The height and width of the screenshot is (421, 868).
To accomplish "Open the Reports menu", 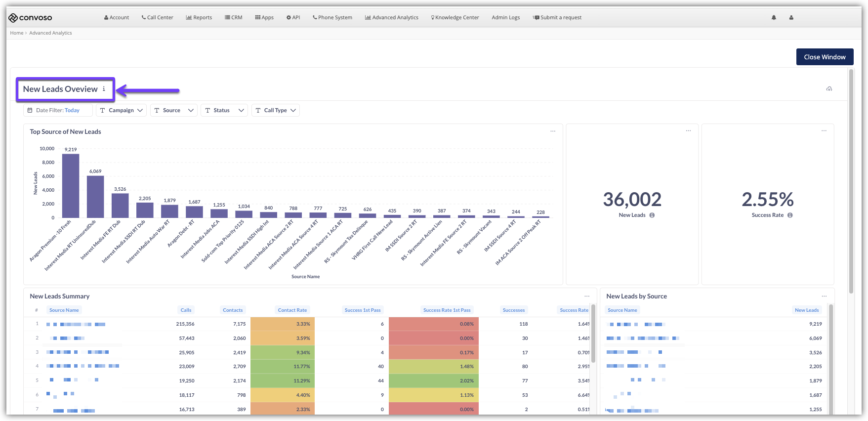I will (199, 18).
